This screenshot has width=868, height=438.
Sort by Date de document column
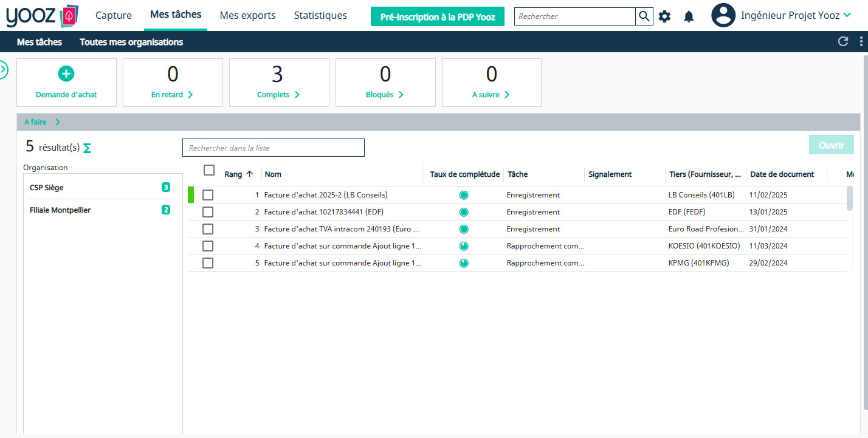coord(782,174)
